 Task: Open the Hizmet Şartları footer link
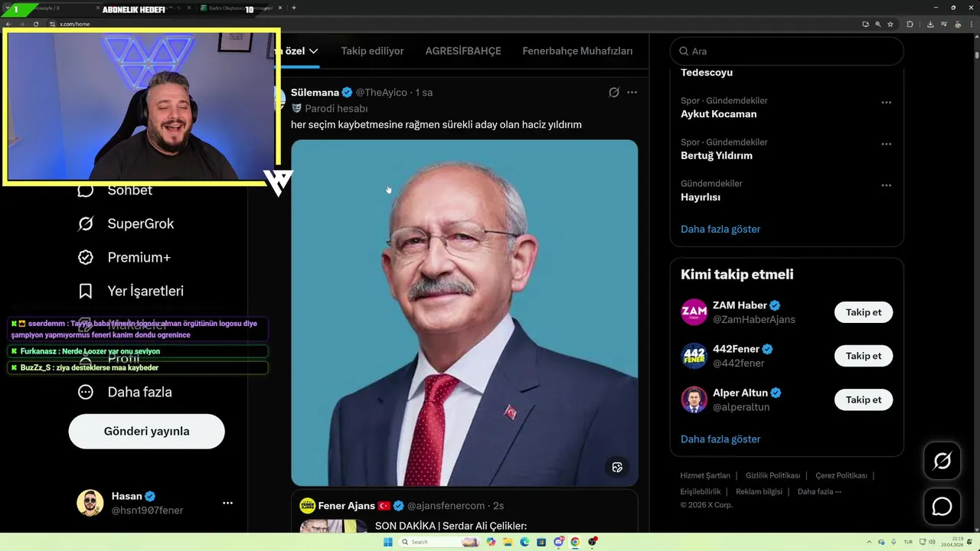click(x=705, y=475)
